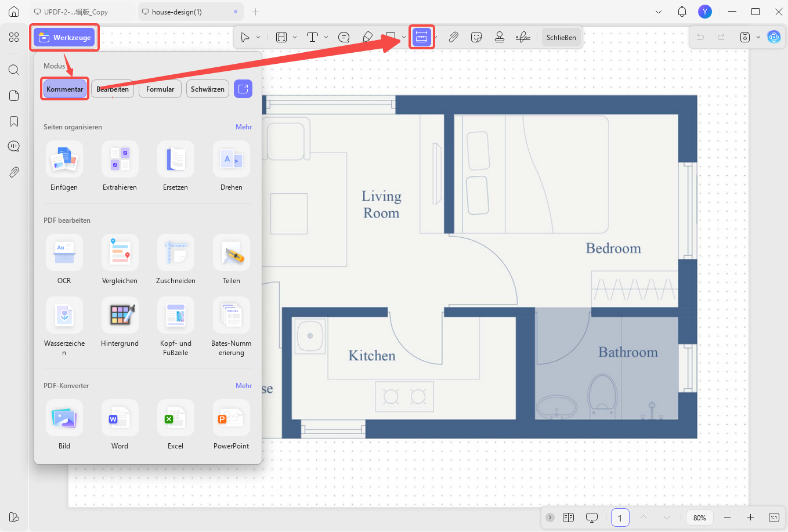Open the Einfügen page tool
The height and width of the screenshot is (532, 788).
(x=64, y=166)
